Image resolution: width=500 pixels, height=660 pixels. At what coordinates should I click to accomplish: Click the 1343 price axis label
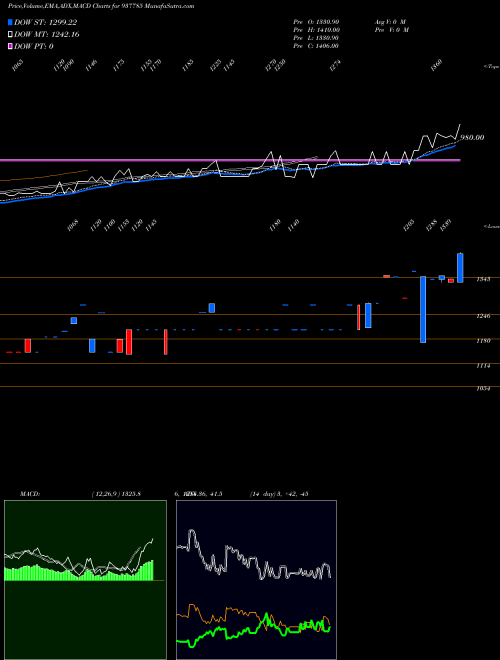483,279
